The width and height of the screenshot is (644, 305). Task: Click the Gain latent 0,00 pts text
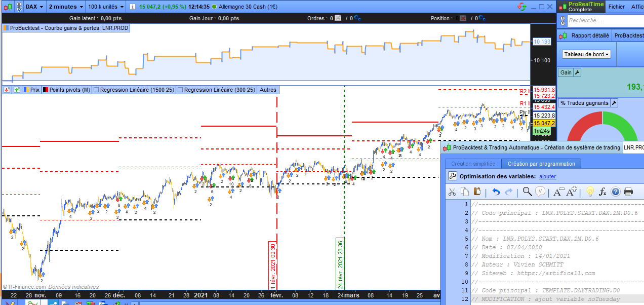click(95, 18)
